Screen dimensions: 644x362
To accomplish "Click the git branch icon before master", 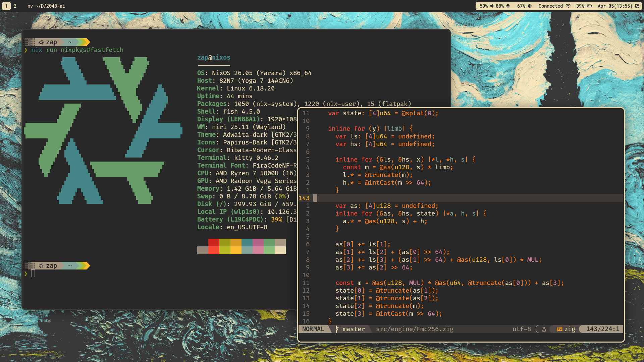I will pyautogui.click(x=337, y=329).
